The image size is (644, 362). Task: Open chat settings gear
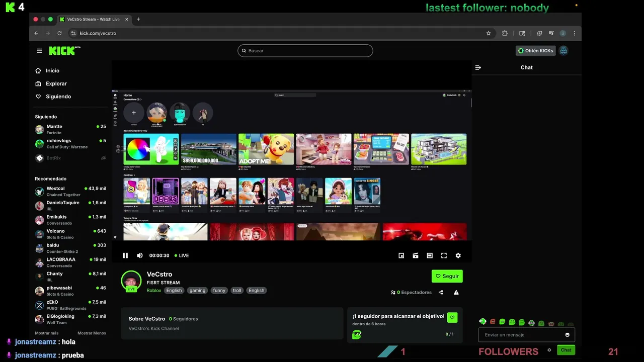[549, 350]
